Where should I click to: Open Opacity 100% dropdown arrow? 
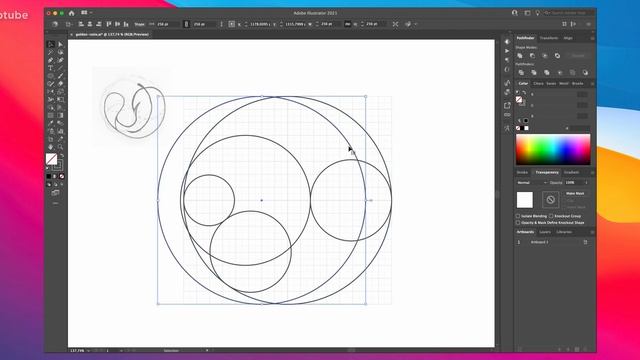pyautogui.click(x=587, y=182)
